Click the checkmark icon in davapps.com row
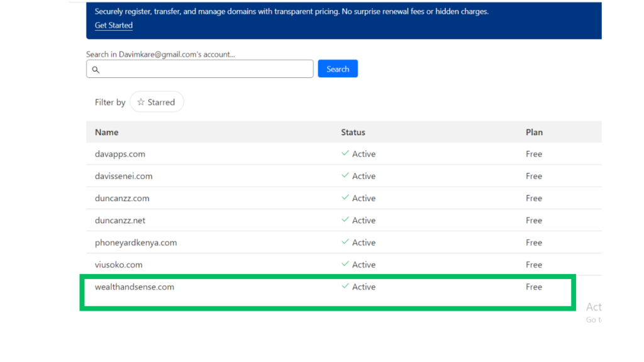This screenshot has width=644, height=362. [x=345, y=153]
